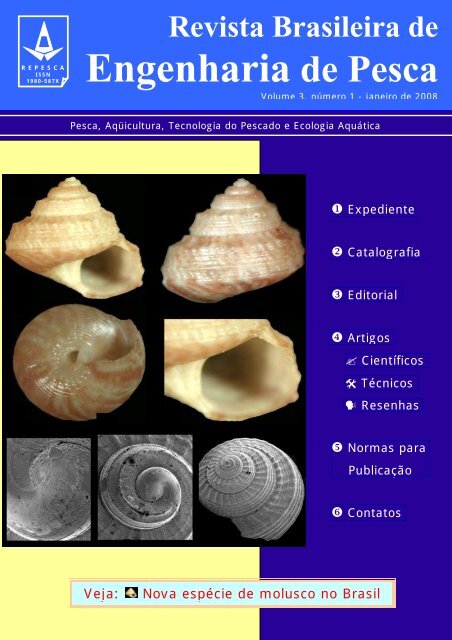
Task: Click the 'Volume 3, número 1' issue line
Action: pos(349,96)
